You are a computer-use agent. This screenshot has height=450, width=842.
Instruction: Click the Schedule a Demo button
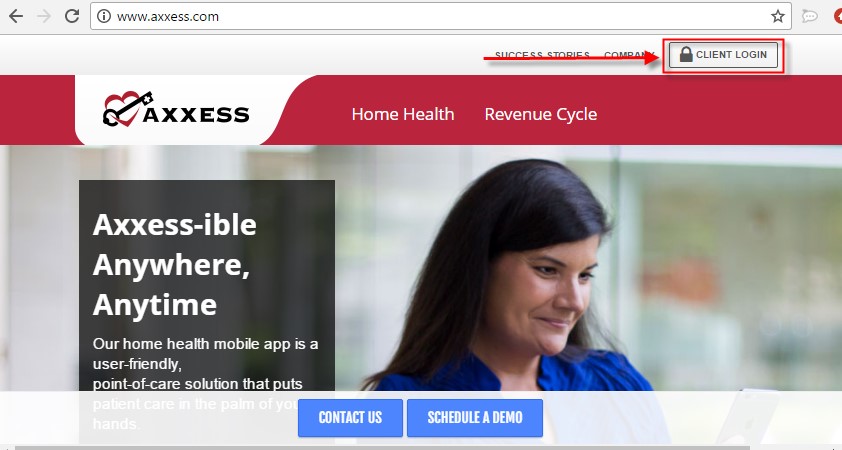(x=475, y=418)
